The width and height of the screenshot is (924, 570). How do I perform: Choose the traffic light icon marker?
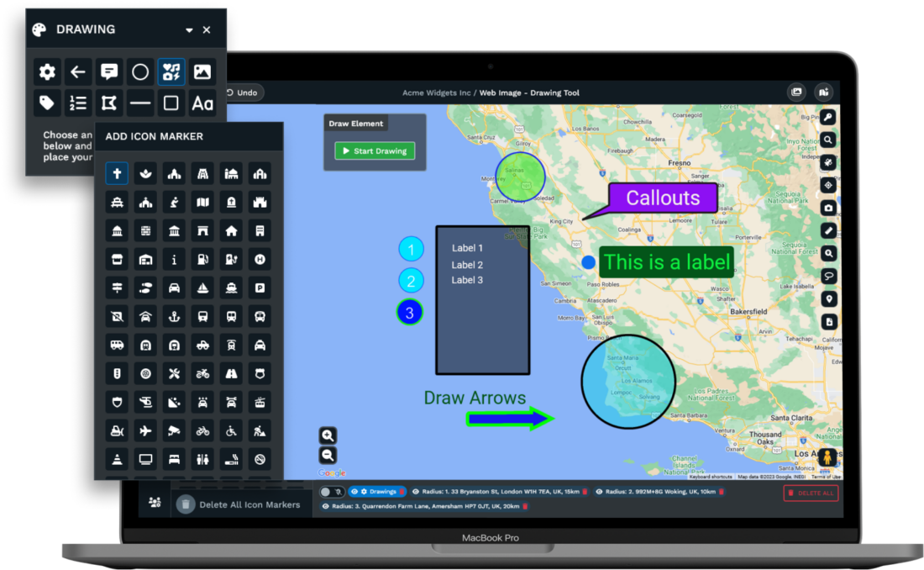click(x=117, y=373)
